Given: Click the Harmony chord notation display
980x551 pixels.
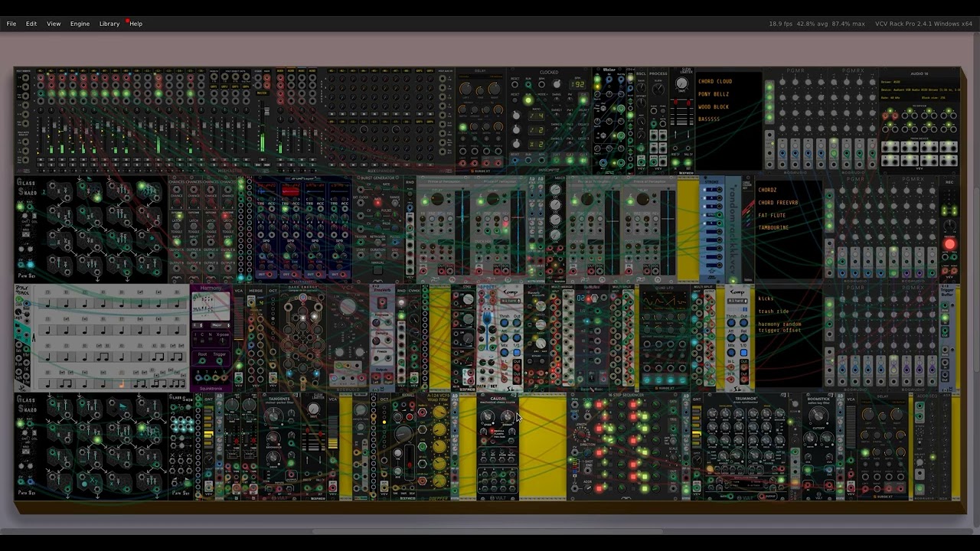Looking at the screenshot, I should click(x=211, y=306).
